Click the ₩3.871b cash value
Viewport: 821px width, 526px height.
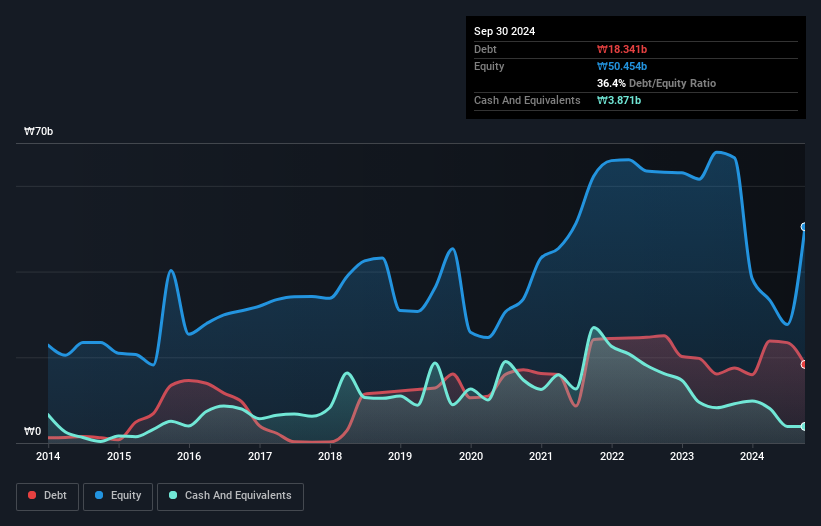[x=619, y=100]
